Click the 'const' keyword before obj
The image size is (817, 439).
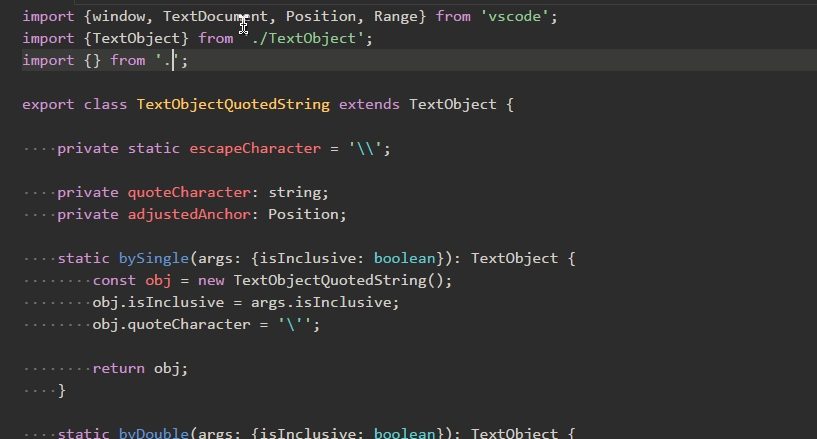tap(114, 281)
